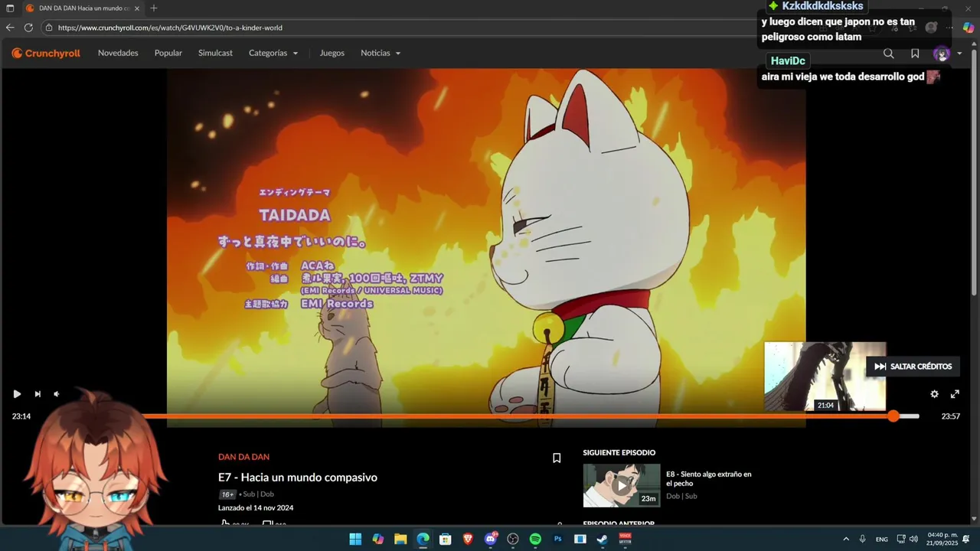Play the paused video
This screenshot has height=551, width=980.
pyautogui.click(x=17, y=394)
